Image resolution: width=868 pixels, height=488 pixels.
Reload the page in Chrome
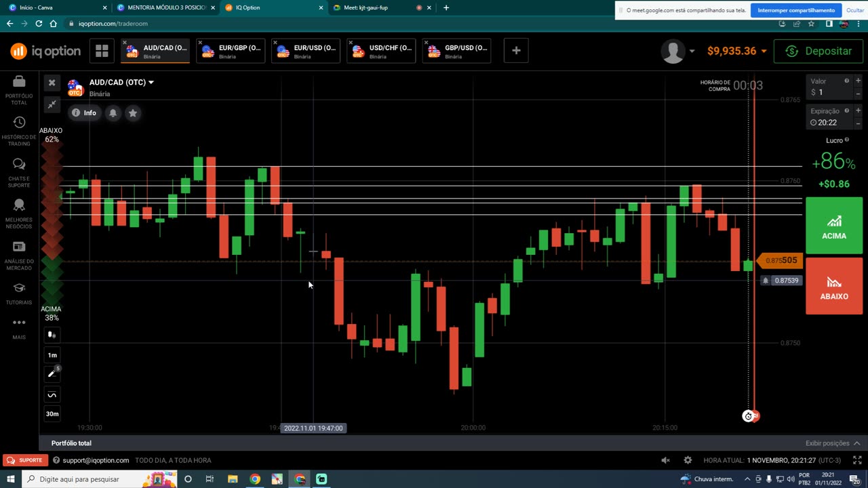39,23
